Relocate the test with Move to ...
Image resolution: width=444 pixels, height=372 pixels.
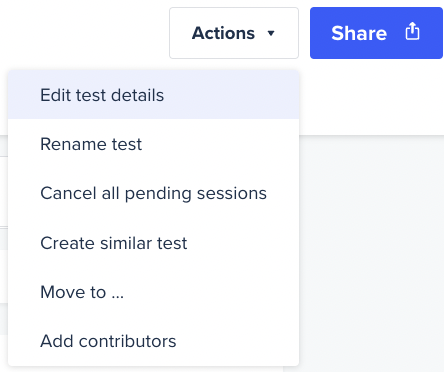pos(153,292)
